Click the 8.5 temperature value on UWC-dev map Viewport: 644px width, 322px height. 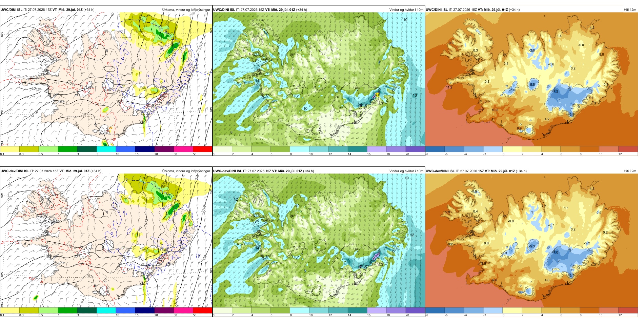(484, 263)
